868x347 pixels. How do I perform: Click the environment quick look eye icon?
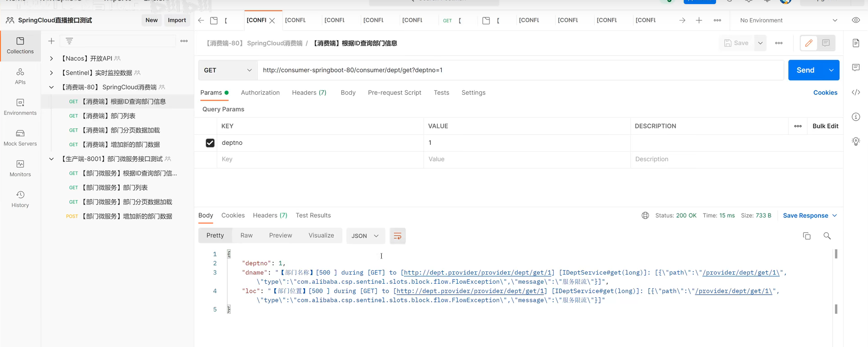pos(856,20)
